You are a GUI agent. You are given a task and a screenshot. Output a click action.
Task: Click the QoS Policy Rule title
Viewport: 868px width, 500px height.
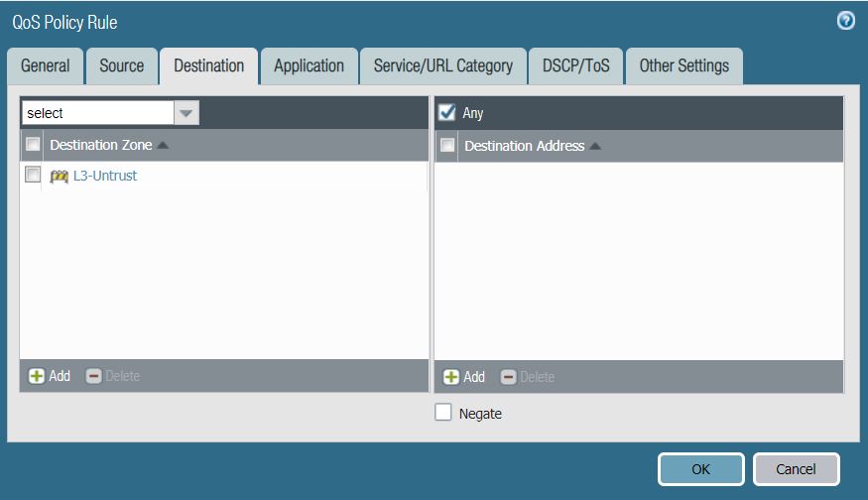[64, 22]
